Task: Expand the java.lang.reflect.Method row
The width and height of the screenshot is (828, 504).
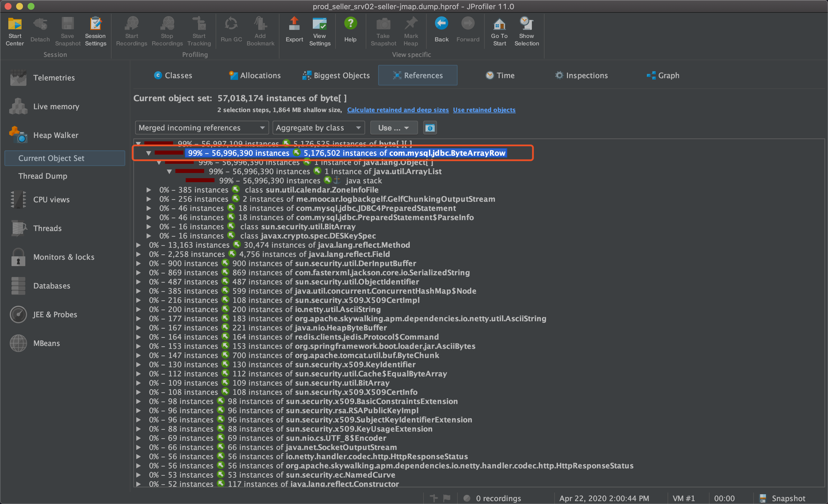Action: tap(138, 245)
